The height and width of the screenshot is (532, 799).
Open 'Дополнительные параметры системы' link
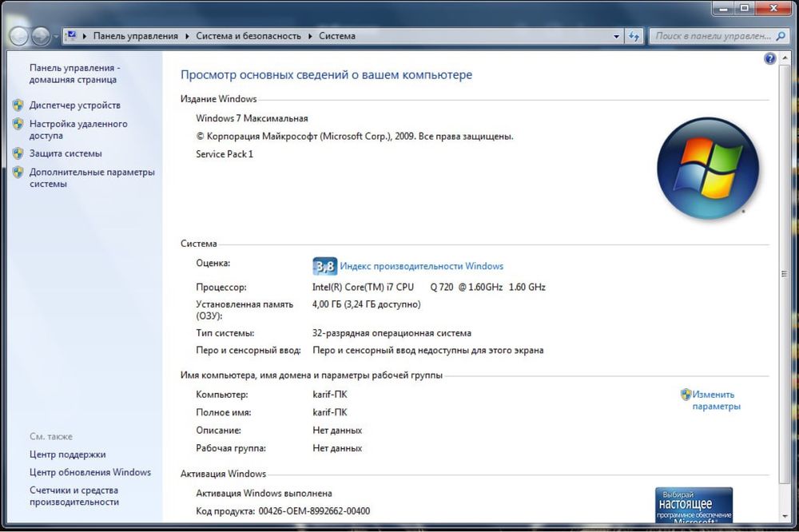pos(92,178)
